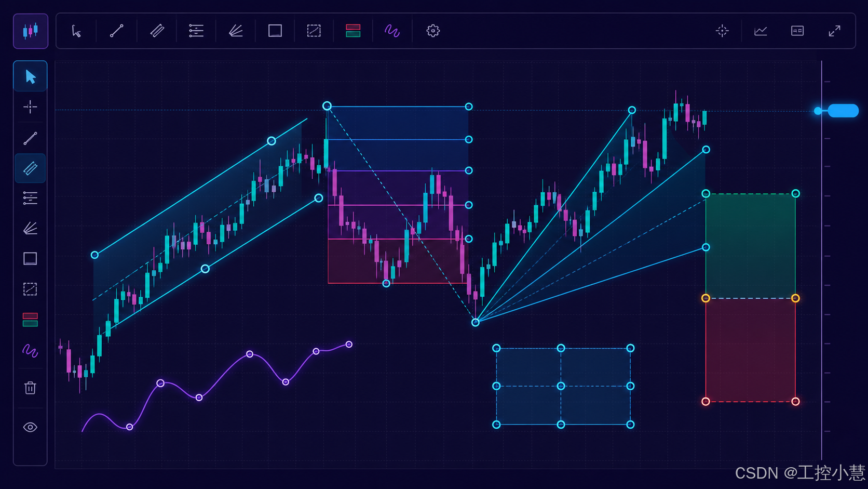Expand chart to fullscreen
868x489 pixels.
(834, 31)
